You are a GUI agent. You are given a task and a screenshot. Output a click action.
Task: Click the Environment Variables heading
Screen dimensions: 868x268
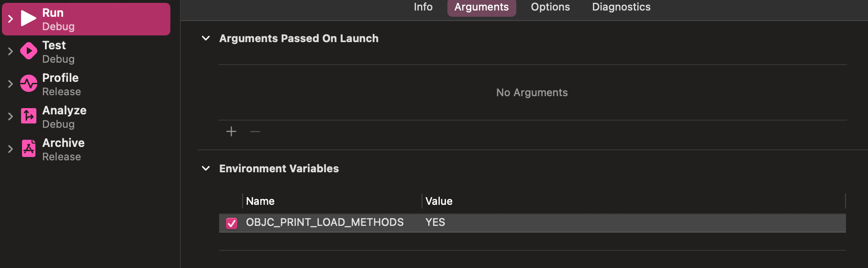(x=279, y=168)
